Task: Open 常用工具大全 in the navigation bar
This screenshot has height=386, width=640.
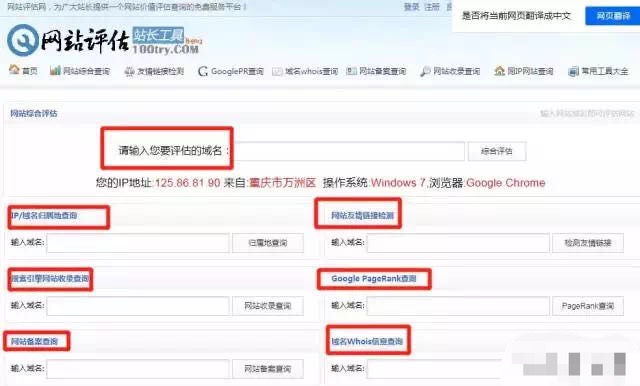Action: pyautogui.click(x=604, y=71)
